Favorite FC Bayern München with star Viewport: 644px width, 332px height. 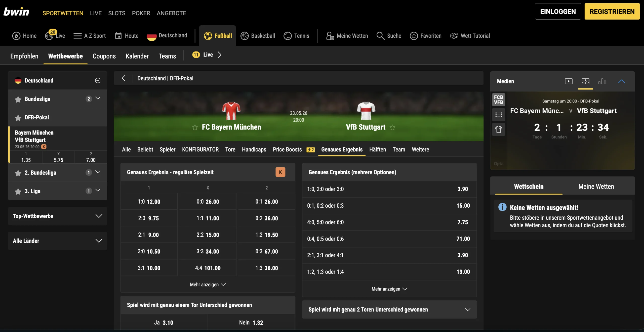(195, 127)
